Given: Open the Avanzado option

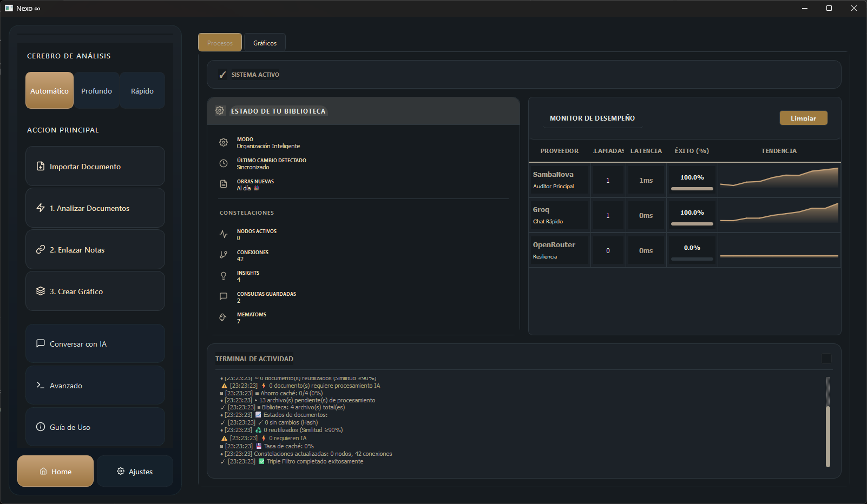Looking at the screenshot, I should [95, 385].
